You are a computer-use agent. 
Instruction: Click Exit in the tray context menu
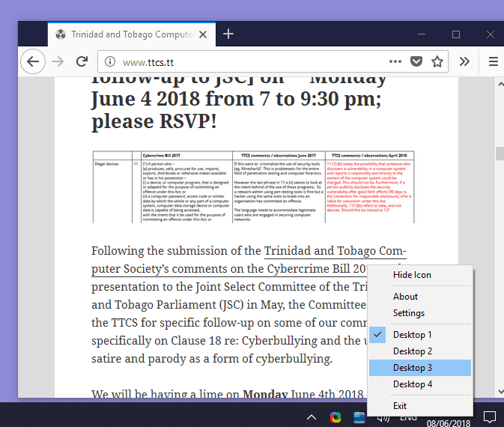coord(400,405)
